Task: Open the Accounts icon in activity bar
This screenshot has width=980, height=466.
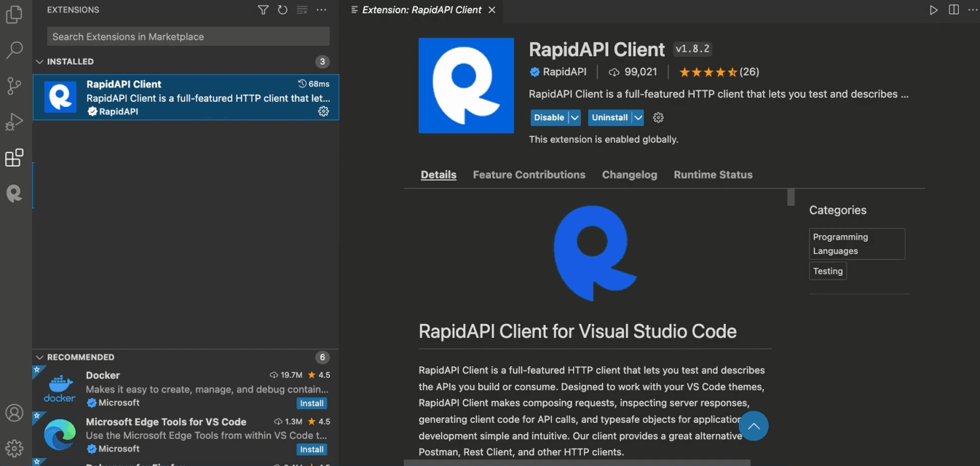Action: [15, 413]
